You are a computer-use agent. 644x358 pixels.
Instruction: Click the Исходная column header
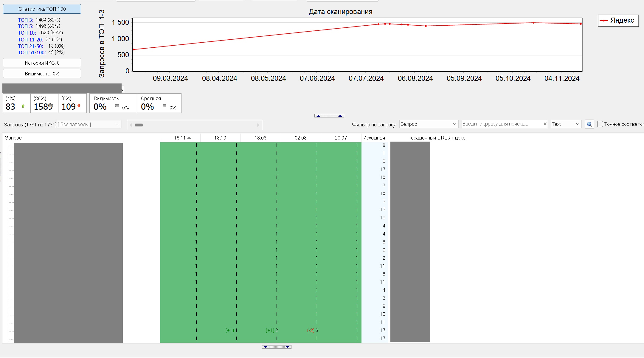(374, 138)
